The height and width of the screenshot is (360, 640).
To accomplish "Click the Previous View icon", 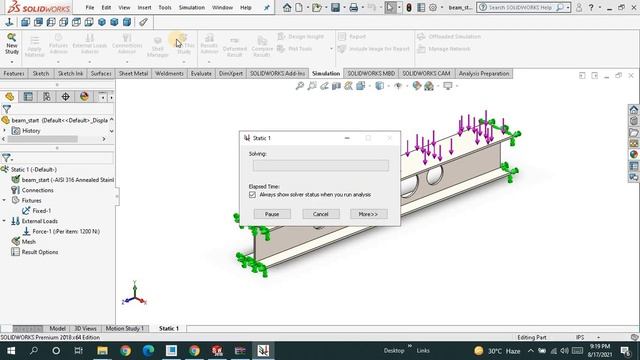I will pos(324,86).
